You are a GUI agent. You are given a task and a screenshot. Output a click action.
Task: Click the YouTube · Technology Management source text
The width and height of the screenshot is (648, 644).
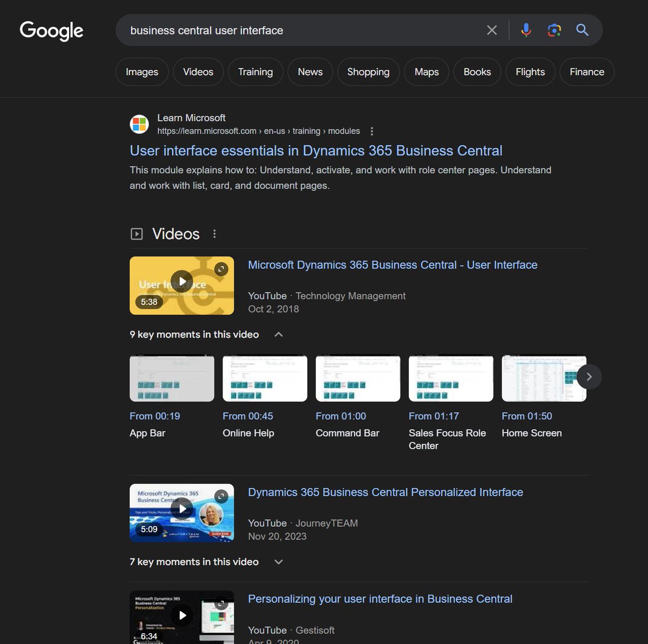[327, 296]
